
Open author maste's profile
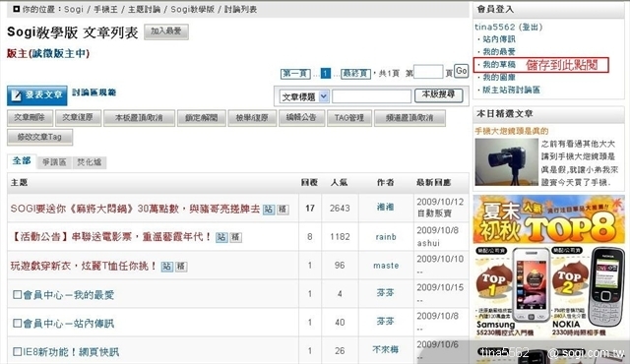coord(386,266)
